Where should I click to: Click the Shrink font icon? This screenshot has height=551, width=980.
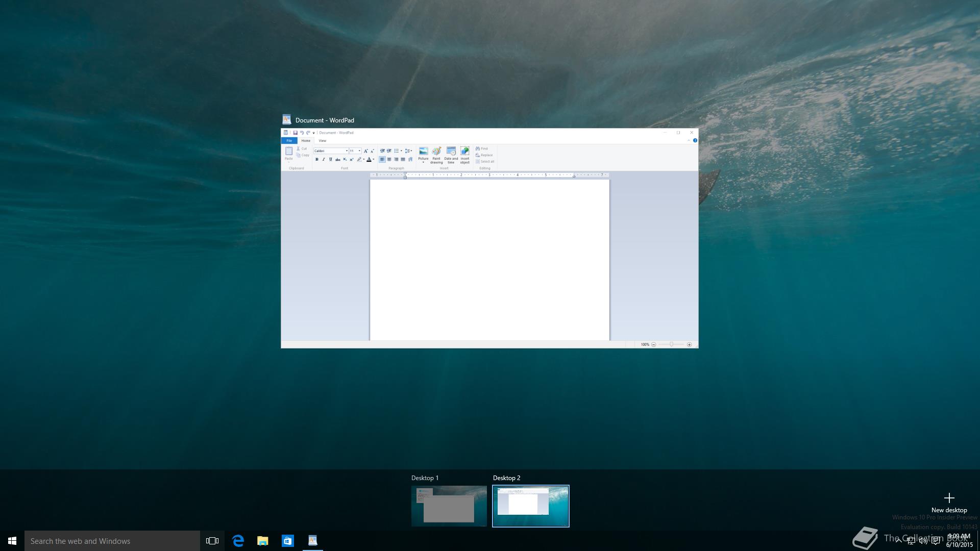(x=372, y=151)
